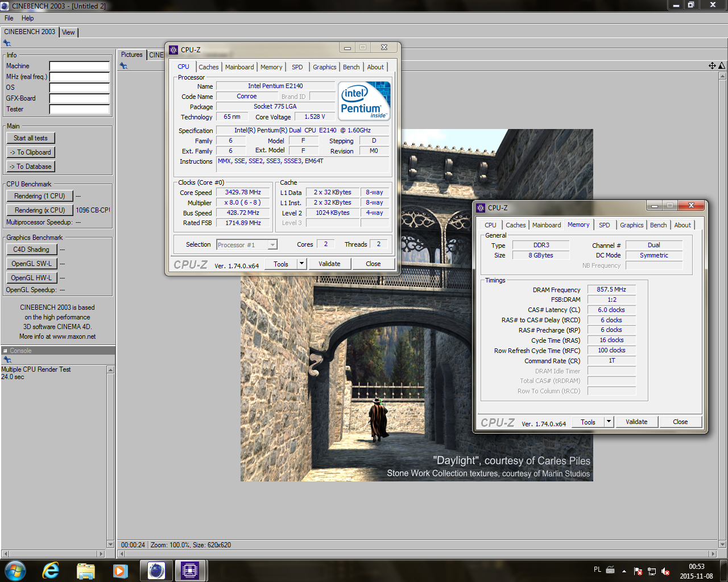Open the Processor #1 selection dropdown

[247, 245]
